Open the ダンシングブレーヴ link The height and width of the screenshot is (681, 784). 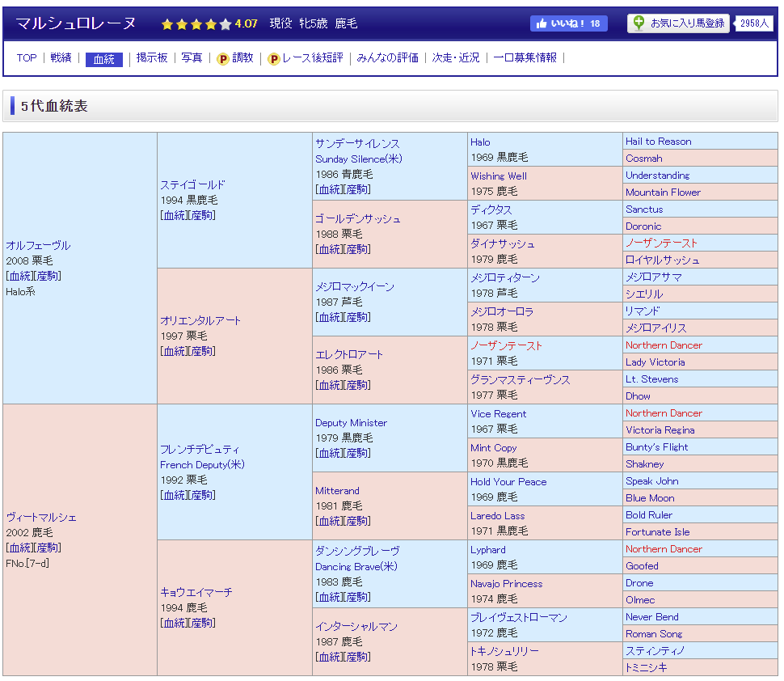pyautogui.click(x=357, y=551)
